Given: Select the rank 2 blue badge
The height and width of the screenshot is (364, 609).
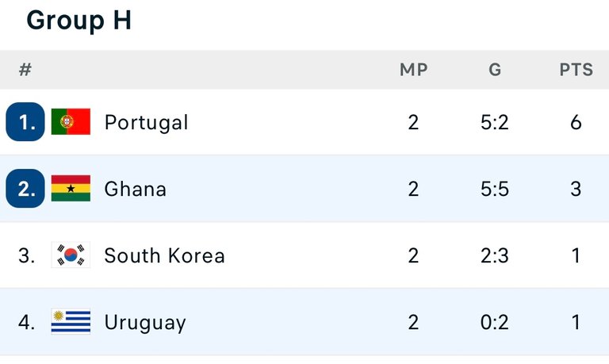Looking at the screenshot, I should [25, 189].
